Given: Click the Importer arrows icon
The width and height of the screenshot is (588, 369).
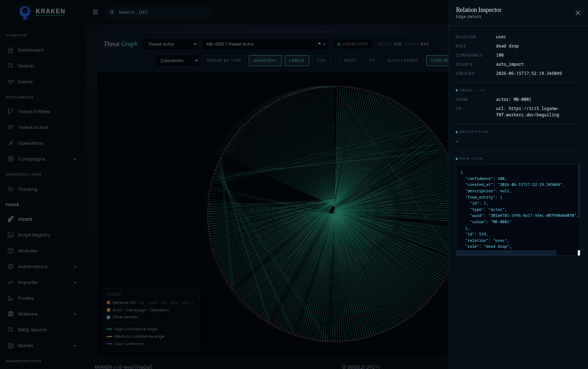Looking at the screenshot, I should coord(11,282).
